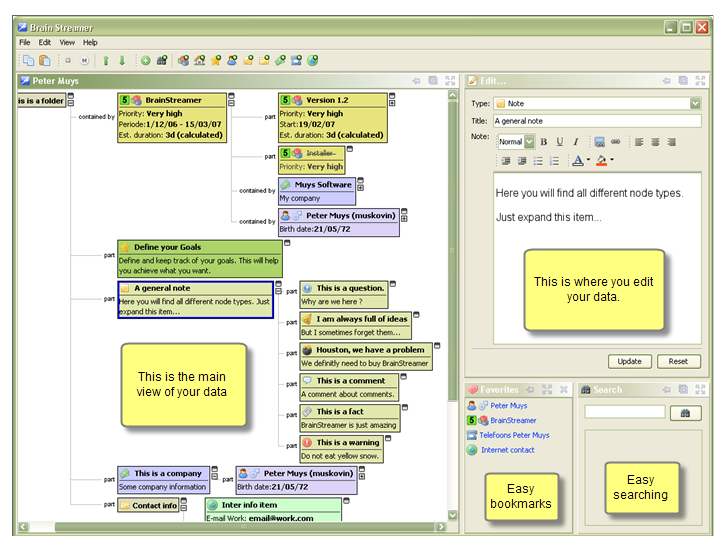Click the Update button

point(630,361)
